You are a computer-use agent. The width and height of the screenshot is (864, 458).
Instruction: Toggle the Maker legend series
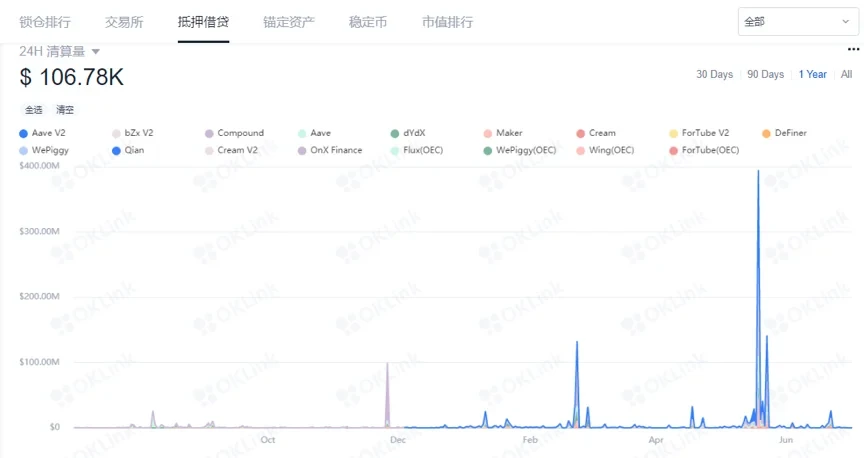click(503, 133)
